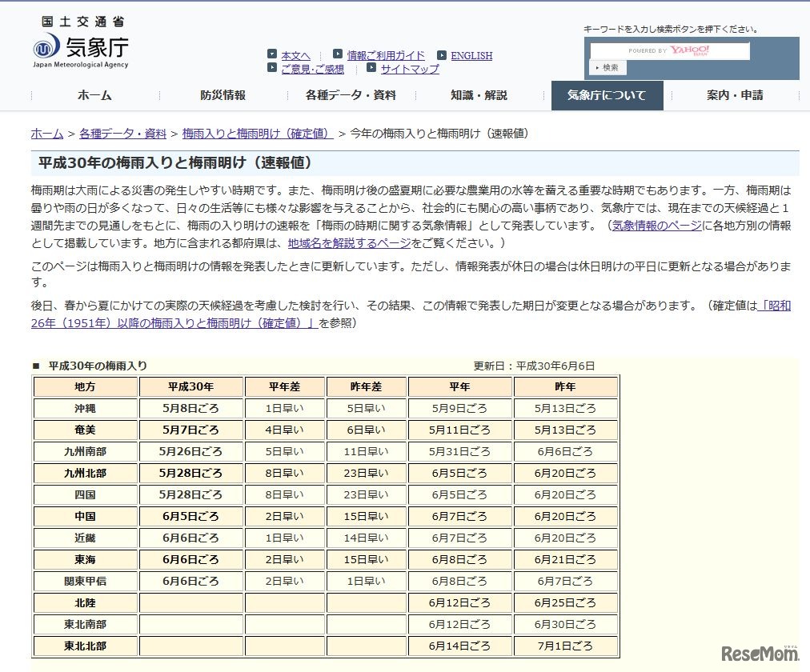
Task: Select the 関東甲信 row label
Action: (85, 582)
